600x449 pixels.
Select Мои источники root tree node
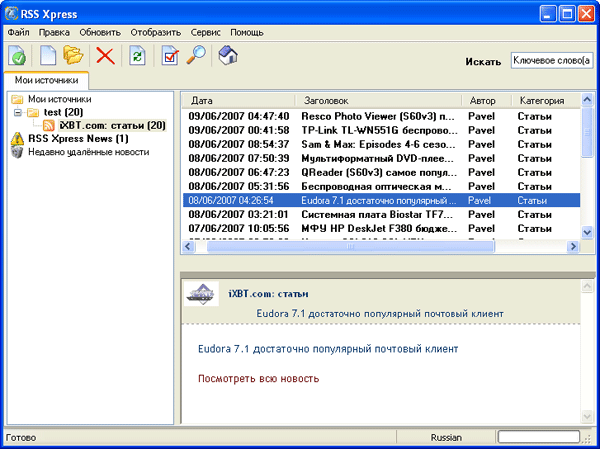(60, 100)
